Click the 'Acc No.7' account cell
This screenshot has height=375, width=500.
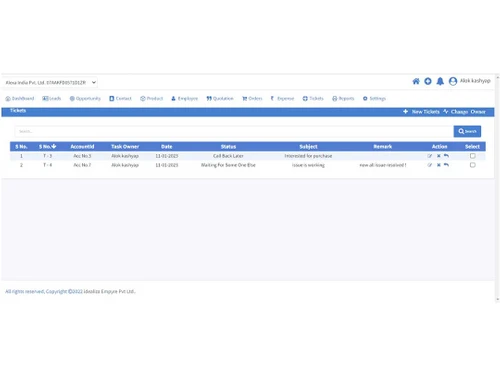coord(82,165)
